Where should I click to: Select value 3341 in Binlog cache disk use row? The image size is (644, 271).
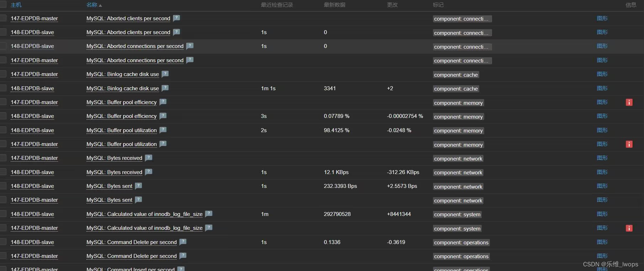pos(330,88)
